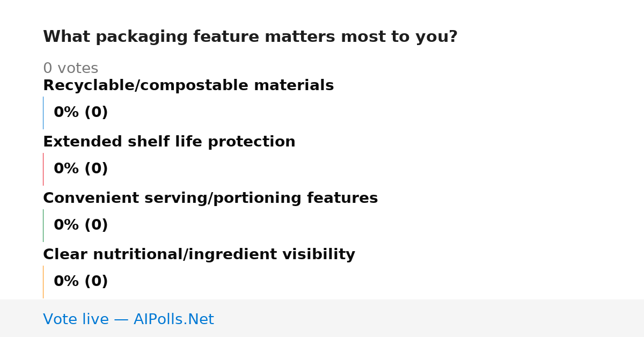Click the AIPolls.Net text in footer
The width and height of the screenshot is (644, 337).
[173, 319]
